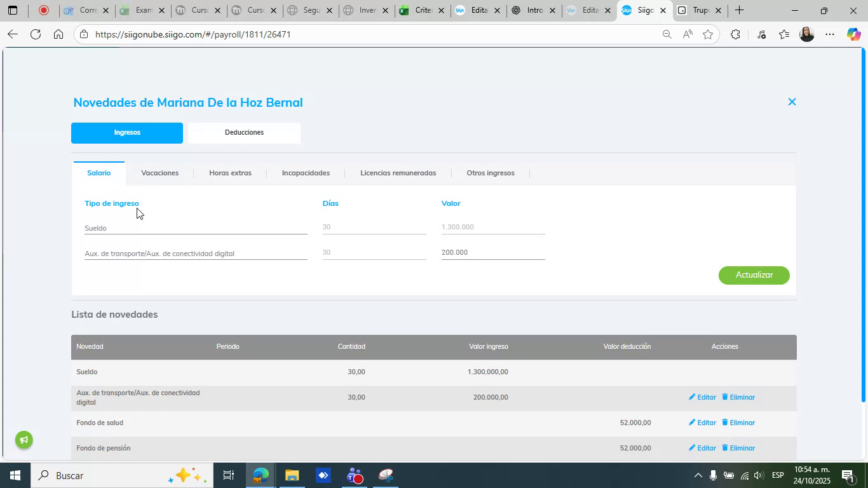
Task: Switch to the Deducciones tab
Action: tap(244, 133)
